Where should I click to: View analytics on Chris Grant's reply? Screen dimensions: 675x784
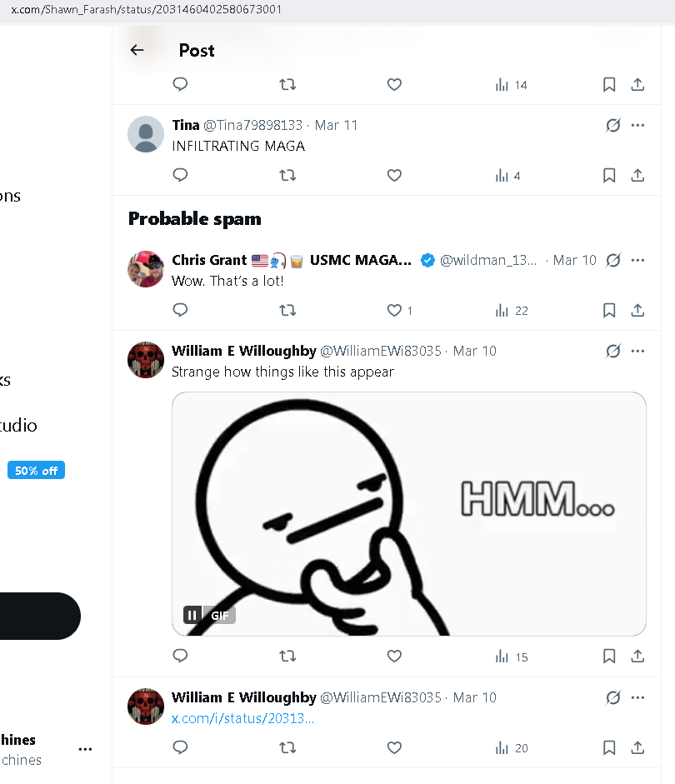(512, 310)
